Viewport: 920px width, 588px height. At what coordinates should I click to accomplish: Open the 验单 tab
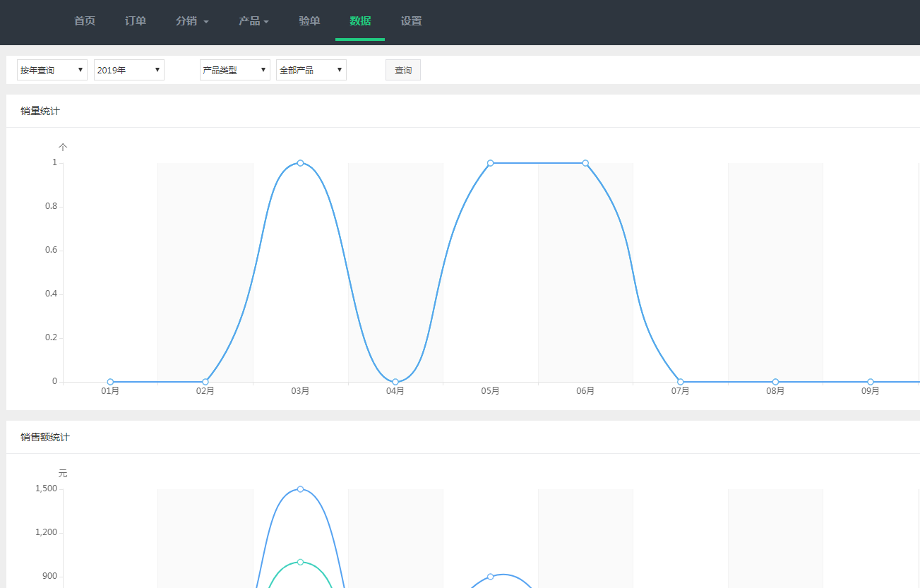tap(309, 21)
